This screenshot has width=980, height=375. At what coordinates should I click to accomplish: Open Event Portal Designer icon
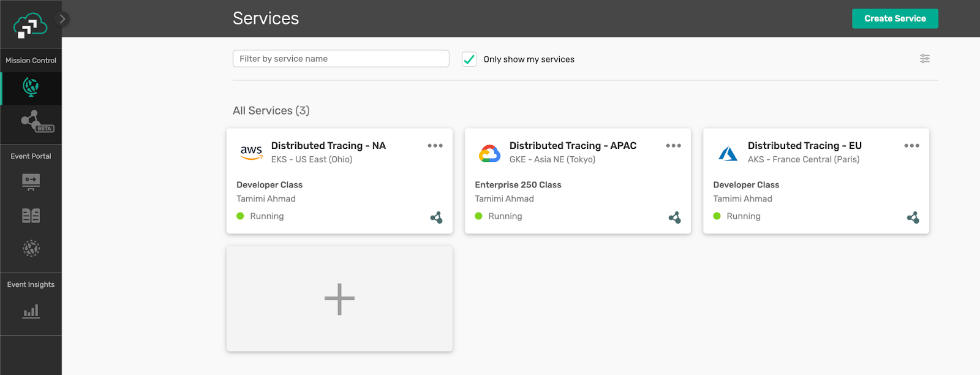31,181
